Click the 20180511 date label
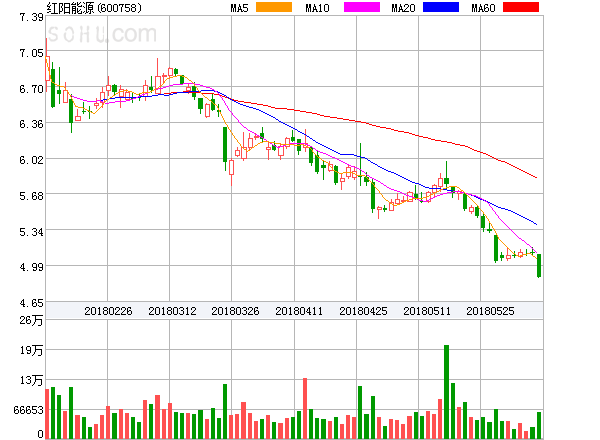The height and width of the screenshot is (440, 600). tap(427, 311)
